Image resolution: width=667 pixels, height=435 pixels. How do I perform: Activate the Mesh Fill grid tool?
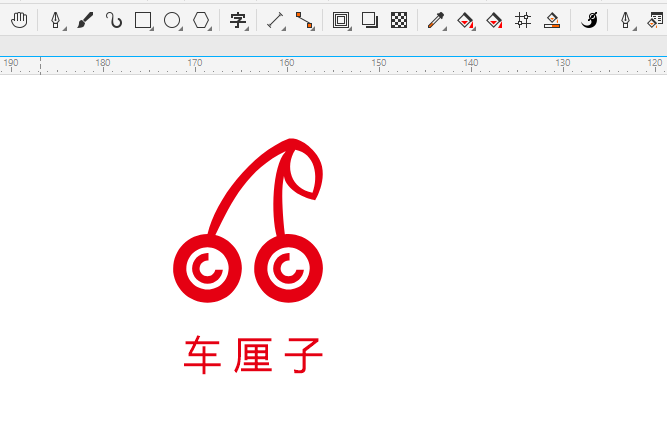[523, 20]
